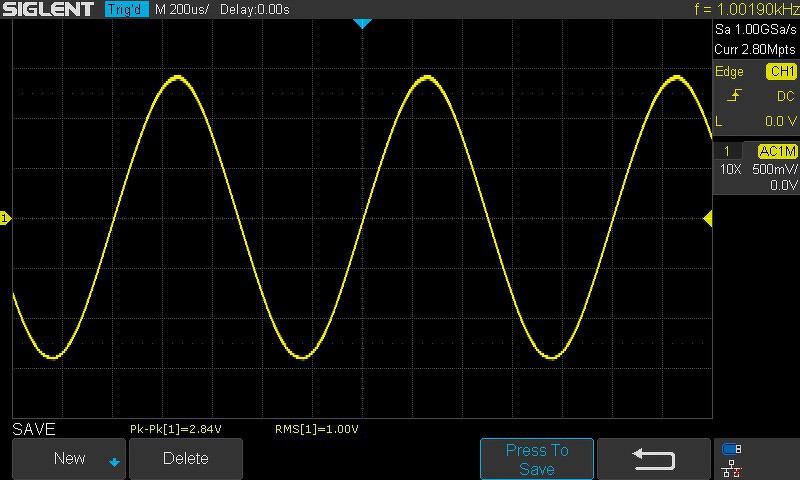
Task: Click the CH1 trigger source badge
Action: click(x=781, y=71)
